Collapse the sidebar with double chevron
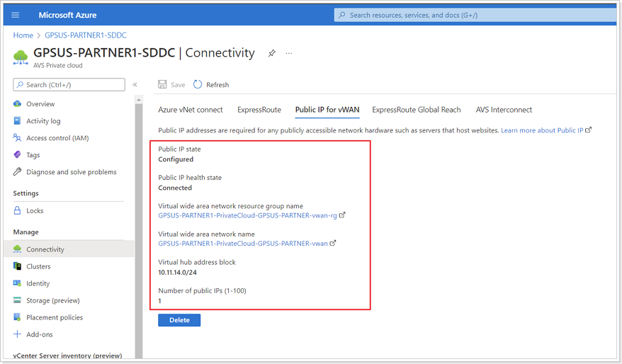The width and height of the screenshot is (622, 364). pyautogui.click(x=135, y=84)
